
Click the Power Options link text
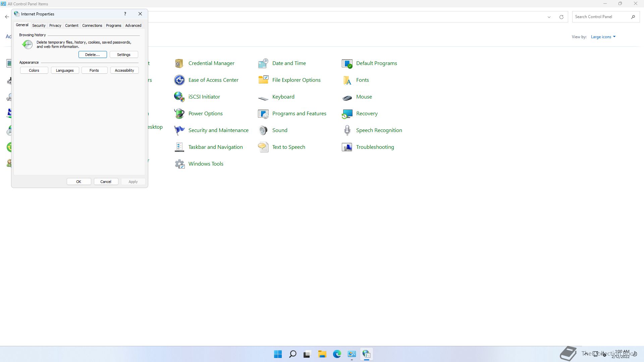206,114
